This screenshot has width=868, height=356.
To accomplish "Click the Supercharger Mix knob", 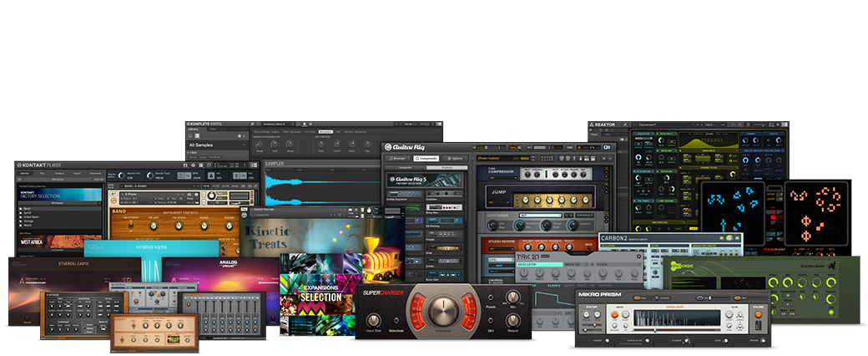I will [513, 298].
